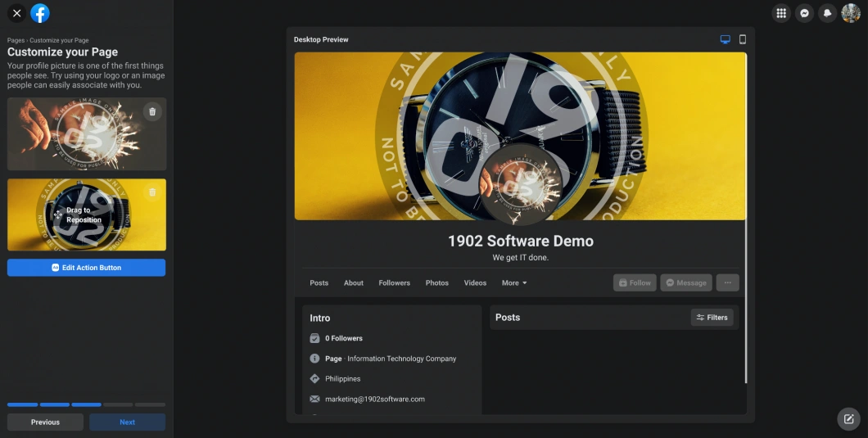
Task: Open the Posts Filters button
Action: tap(712, 318)
